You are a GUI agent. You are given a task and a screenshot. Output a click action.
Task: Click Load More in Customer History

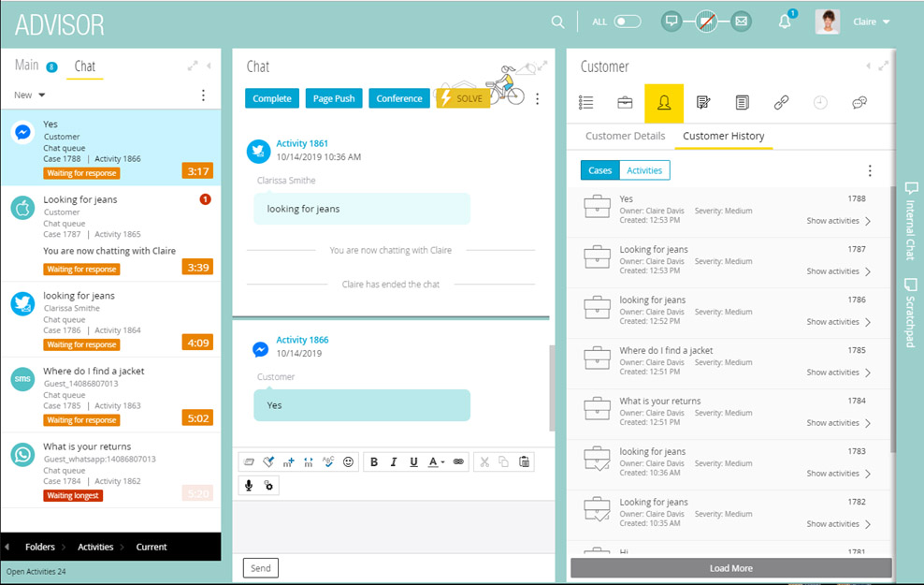point(730,568)
